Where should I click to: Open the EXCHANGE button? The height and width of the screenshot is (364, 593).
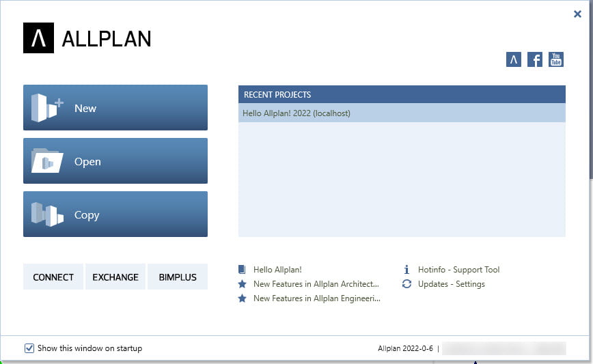click(x=115, y=277)
